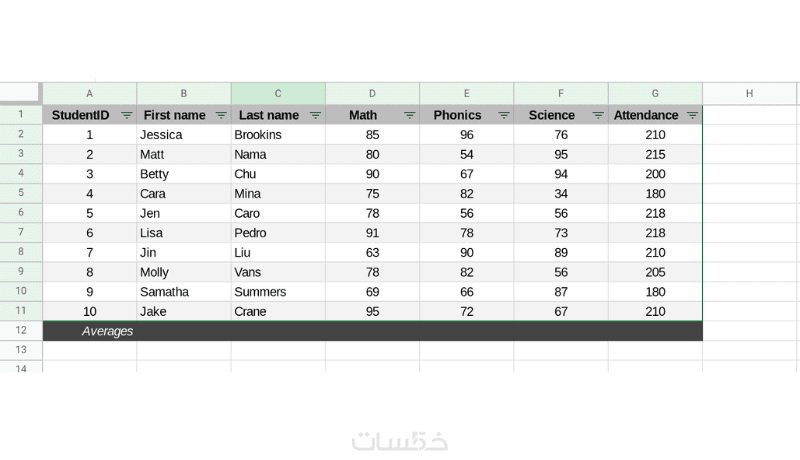Select column D header
The width and height of the screenshot is (800, 460).
click(x=372, y=93)
